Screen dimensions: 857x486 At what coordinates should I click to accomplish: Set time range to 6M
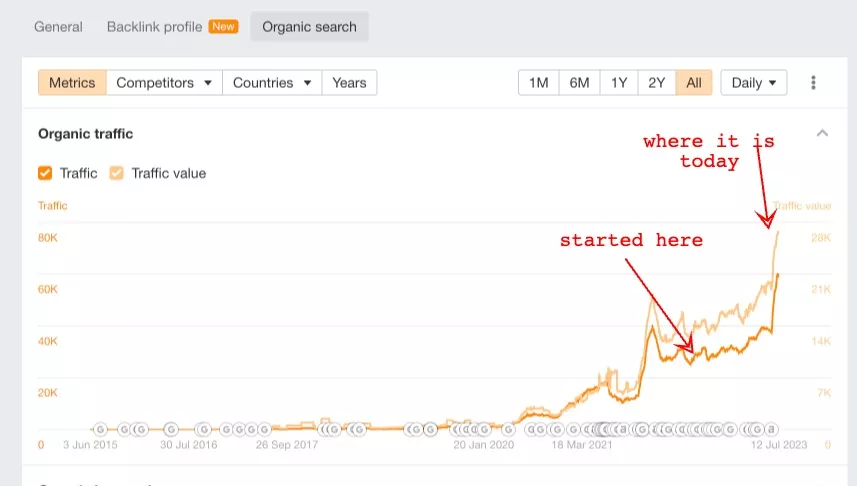579,83
